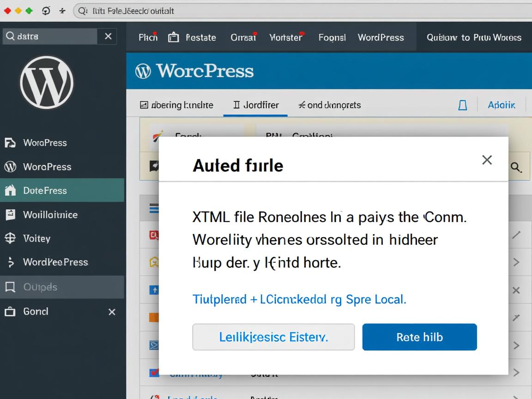Image resolution: width=532 pixels, height=399 pixels.
Task: Click the blue Rete hilb button
Action: pyautogui.click(x=419, y=337)
